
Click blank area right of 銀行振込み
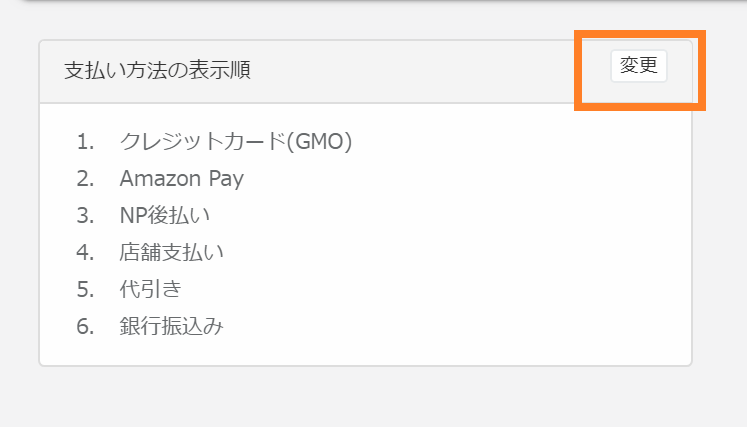[x=450, y=327]
